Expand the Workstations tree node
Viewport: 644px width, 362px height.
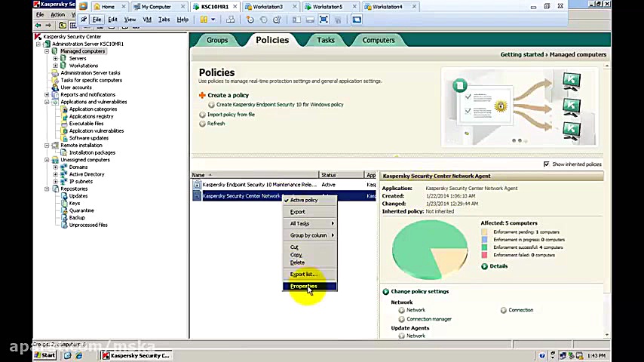[x=56, y=66]
